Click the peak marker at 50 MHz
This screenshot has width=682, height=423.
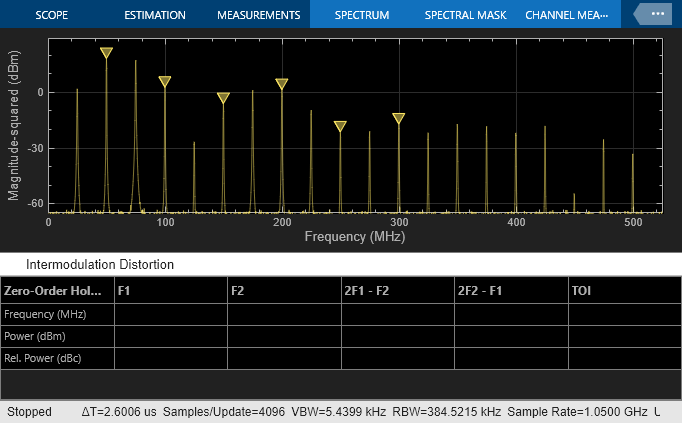[x=106, y=53]
